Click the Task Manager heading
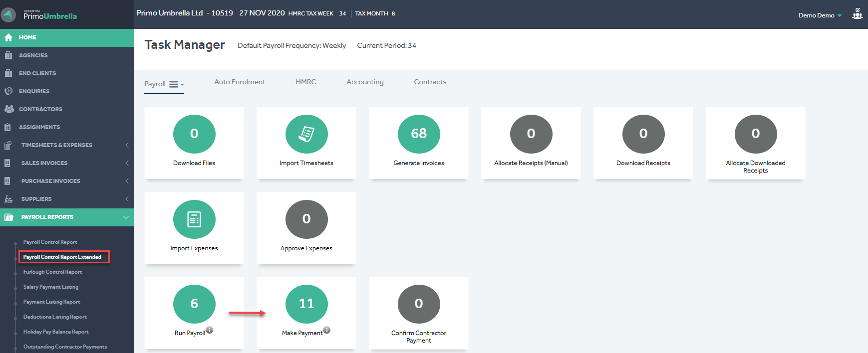The image size is (868, 353). [x=185, y=45]
